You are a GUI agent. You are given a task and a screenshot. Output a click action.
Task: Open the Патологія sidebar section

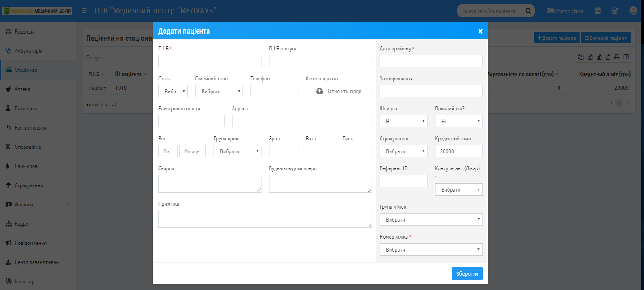click(x=38, y=109)
